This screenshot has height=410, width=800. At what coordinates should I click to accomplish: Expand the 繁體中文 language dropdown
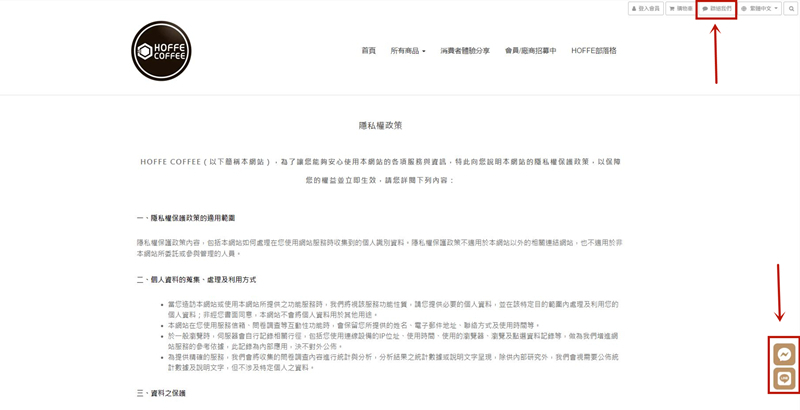760,9
